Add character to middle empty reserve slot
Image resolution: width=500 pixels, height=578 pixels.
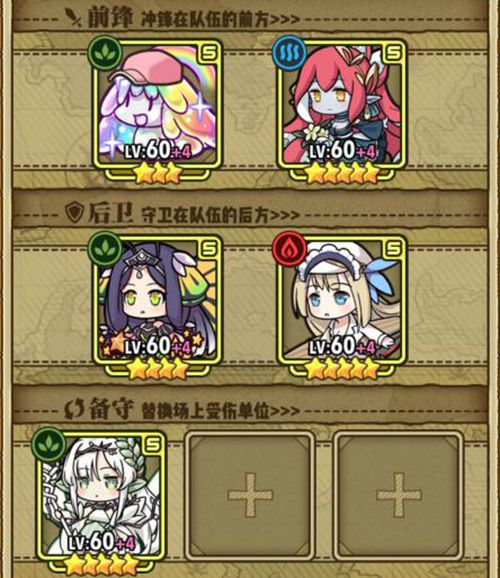(x=250, y=495)
